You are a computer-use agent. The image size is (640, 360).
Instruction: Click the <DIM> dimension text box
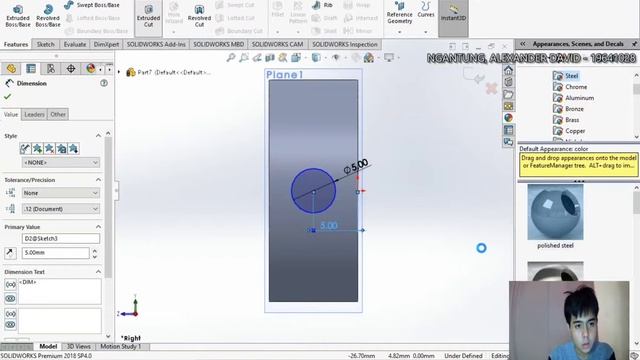point(60,291)
